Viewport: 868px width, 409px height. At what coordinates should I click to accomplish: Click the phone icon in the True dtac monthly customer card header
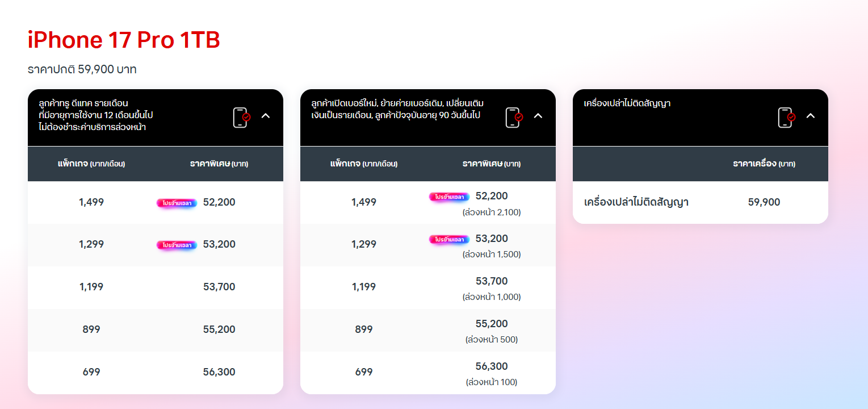[241, 118]
